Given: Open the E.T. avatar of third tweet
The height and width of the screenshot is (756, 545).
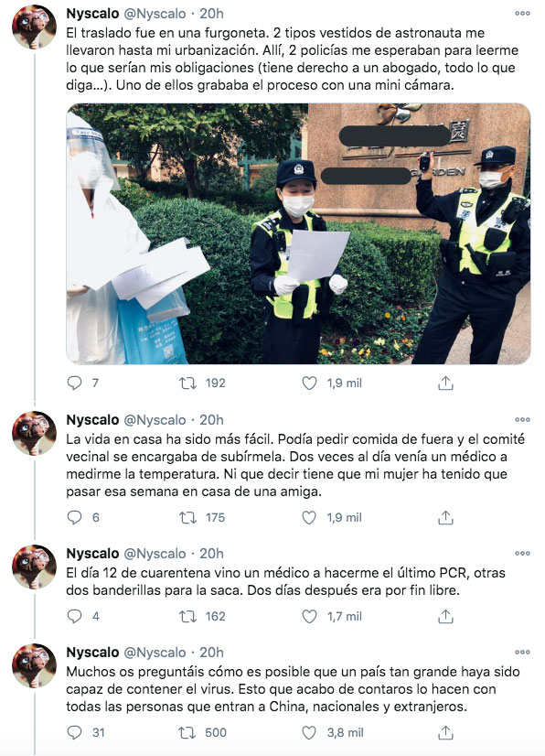Looking at the screenshot, I should 34,567.
